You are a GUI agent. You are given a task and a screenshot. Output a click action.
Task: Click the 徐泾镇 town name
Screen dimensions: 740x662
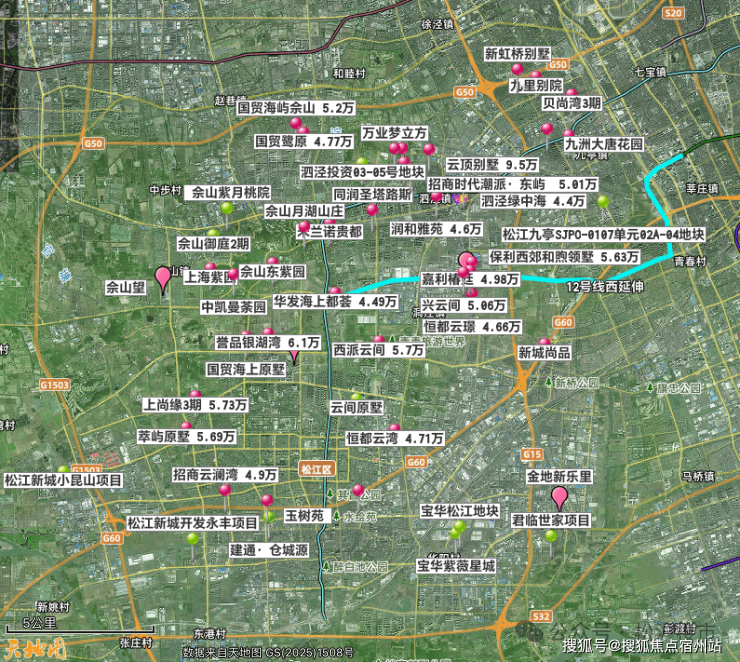(x=437, y=24)
